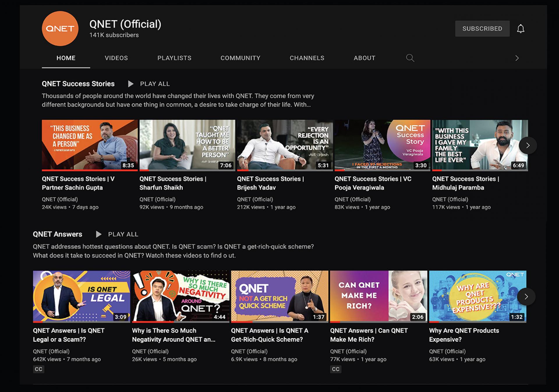Screen dimensions: 559x392
Task: Click the CC badge under Can QNET Make Me Rich
Action: click(336, 369)
